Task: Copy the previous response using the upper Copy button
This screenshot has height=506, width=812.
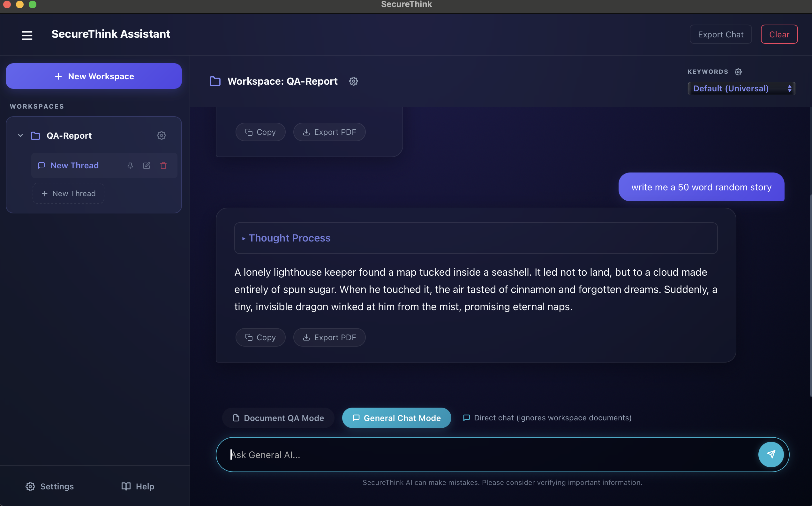Action: click(x=260, y=132)
